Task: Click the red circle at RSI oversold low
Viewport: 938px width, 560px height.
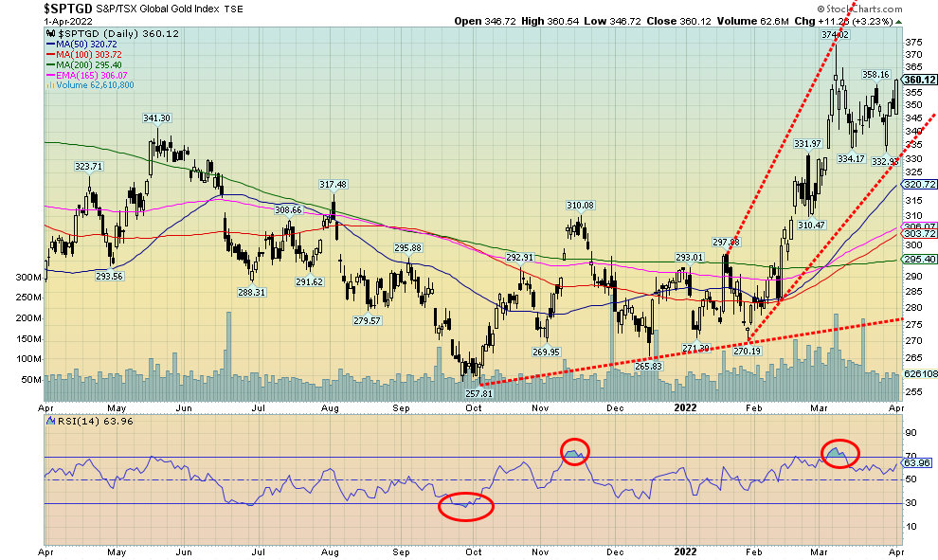Action: pos(465,506)
